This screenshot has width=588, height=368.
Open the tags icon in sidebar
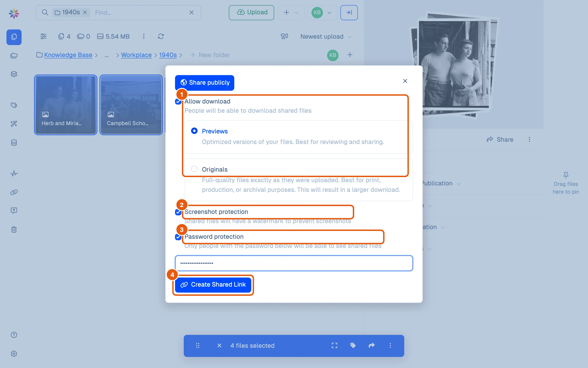tap(14, 105)
